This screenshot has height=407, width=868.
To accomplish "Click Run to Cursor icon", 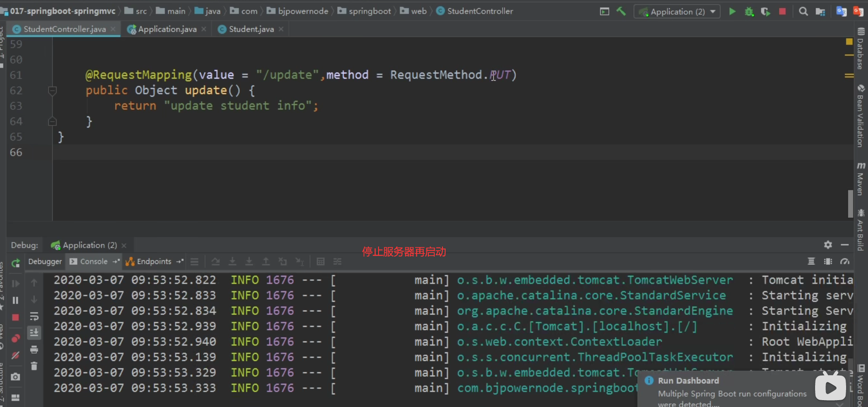I will point(300,262).
